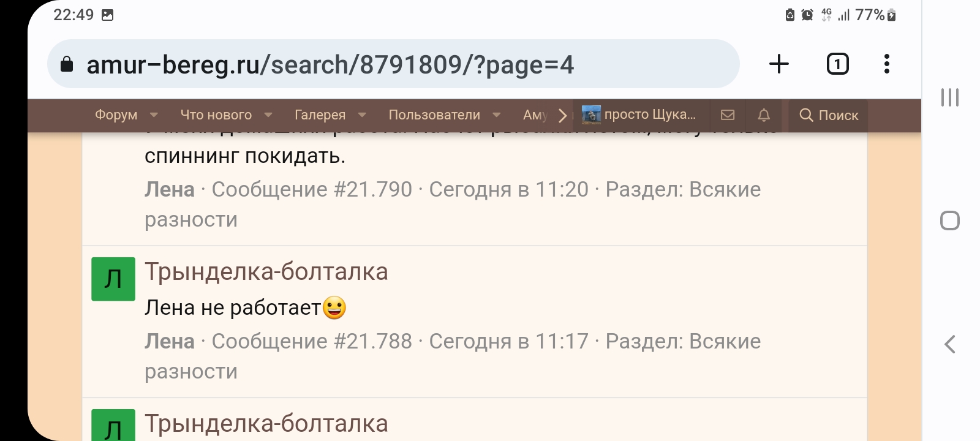Tap the site lock icon in address bar
The width and height of the screenshot is (980, 441).
[67, 65]
